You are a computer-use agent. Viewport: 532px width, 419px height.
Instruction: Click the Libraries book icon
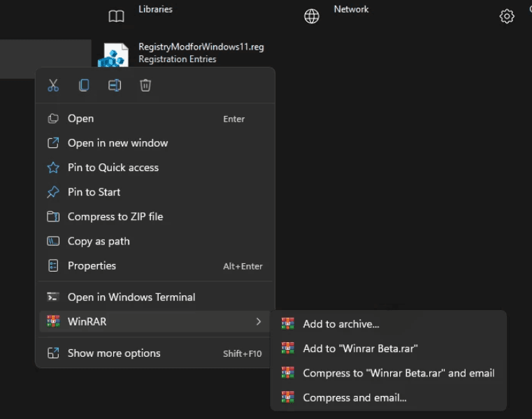pyautogui.click(x=116, y=16)
